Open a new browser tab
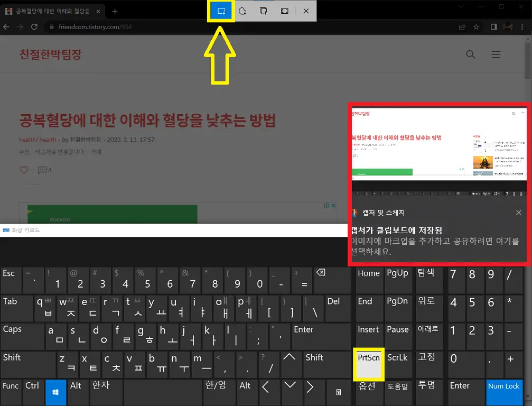 click(115, 10)
